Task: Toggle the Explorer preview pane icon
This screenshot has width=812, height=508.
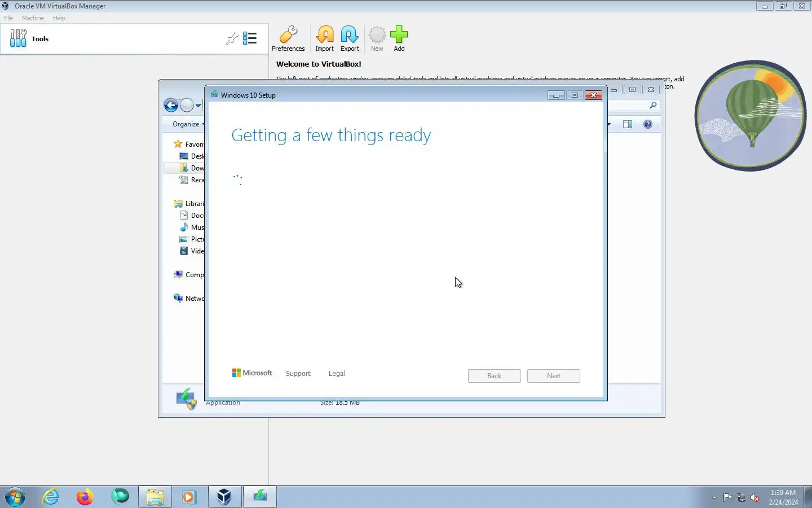Action: [628, 124]
